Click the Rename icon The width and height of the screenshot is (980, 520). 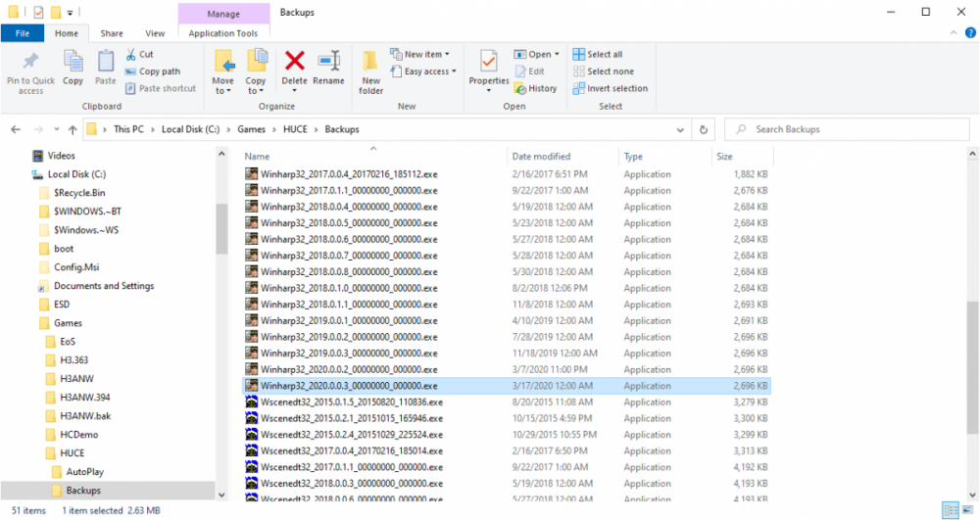click(328, 61)
